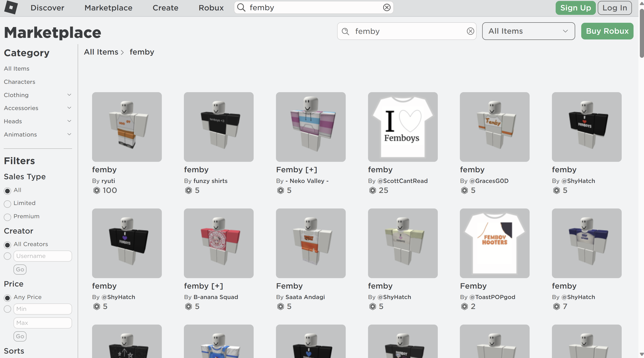Open the All Items dropdown
This screenshot has width=644, height=358.
[x=528, y=31]
